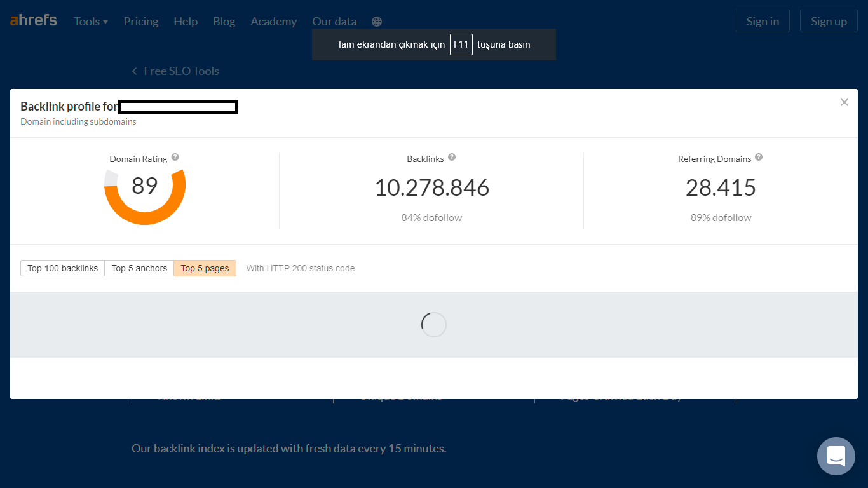This screenshot has width=868, height=488.
Task: Click the 28.415 referring domains count
Action: (721, 187)
